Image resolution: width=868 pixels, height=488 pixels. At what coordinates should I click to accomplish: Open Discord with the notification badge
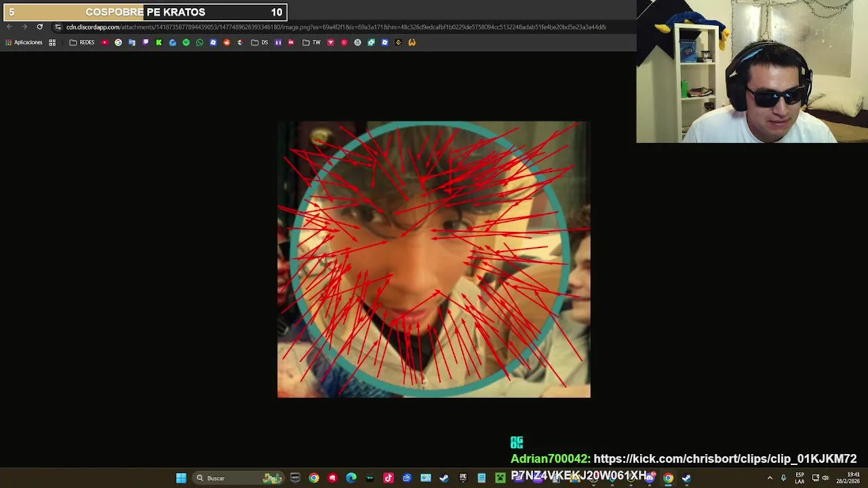(650, 479)
